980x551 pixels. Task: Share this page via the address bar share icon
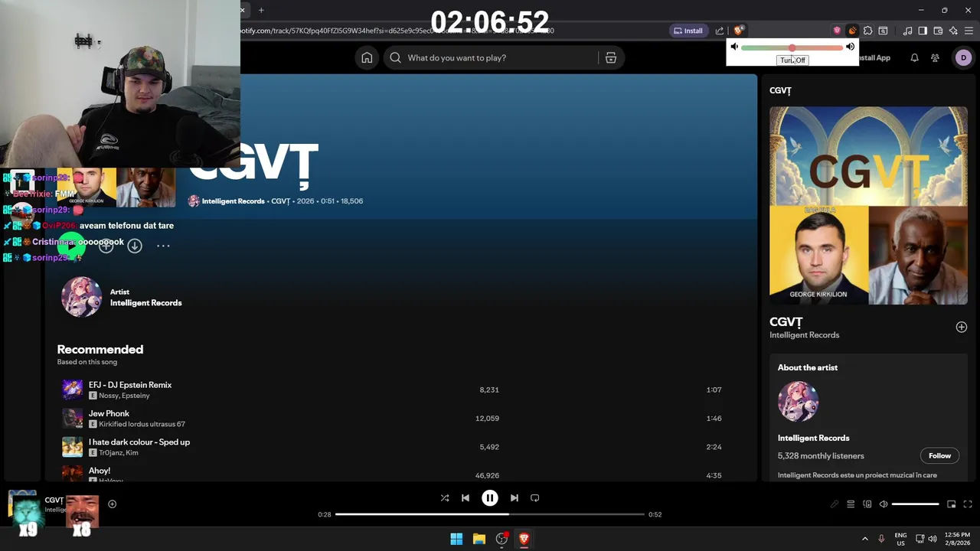[x=720, y=31]
